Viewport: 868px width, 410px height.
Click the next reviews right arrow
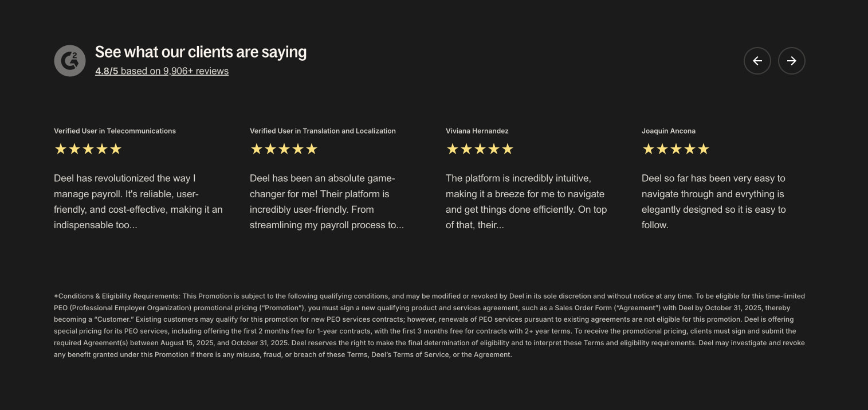pyautogui.click(x=791, y=61)
